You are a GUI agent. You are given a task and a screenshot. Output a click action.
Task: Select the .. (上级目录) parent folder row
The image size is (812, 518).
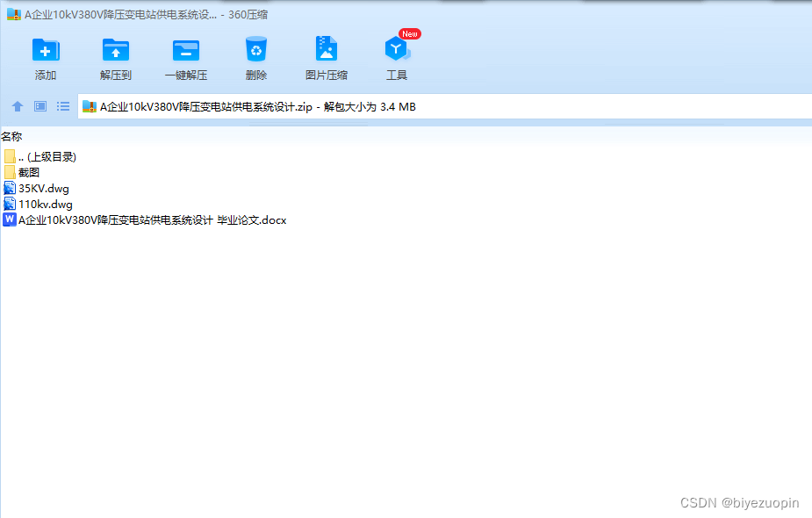pyautogui.click(x=40, y=156)
